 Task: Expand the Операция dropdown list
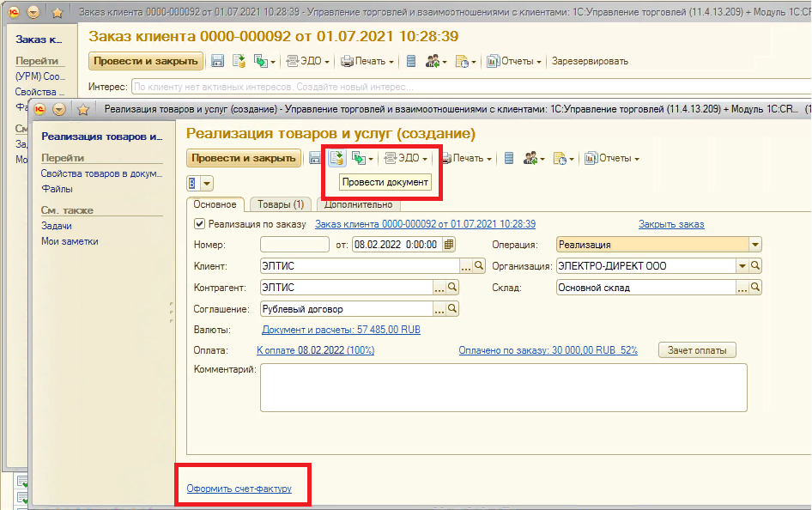tap(754, 245)
